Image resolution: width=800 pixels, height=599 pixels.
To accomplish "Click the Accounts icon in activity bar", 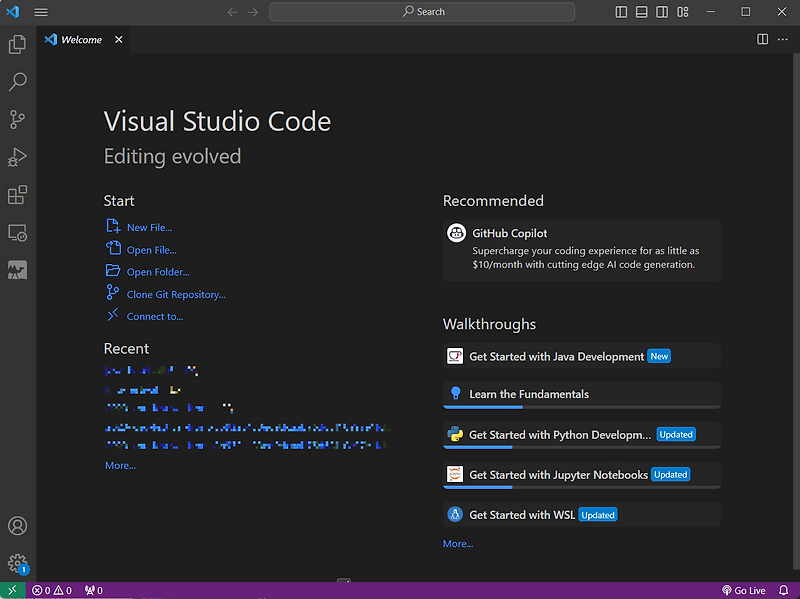I will tap(17, 526).
